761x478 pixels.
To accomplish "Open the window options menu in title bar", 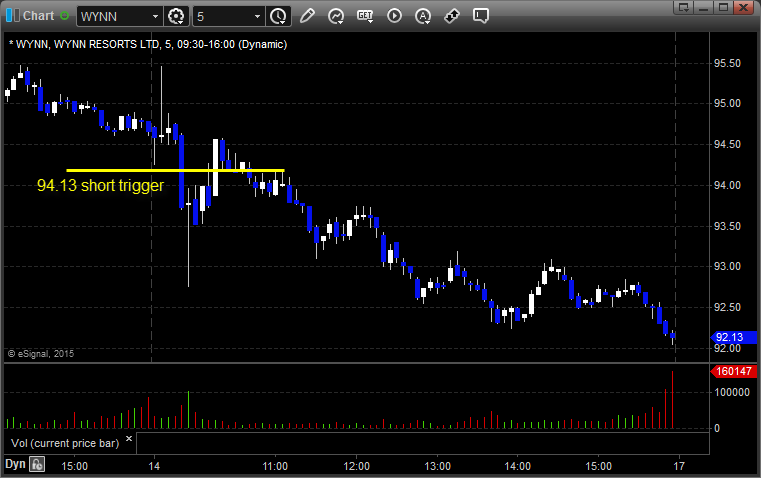I will pyautogui.click(x=684, y=7).
